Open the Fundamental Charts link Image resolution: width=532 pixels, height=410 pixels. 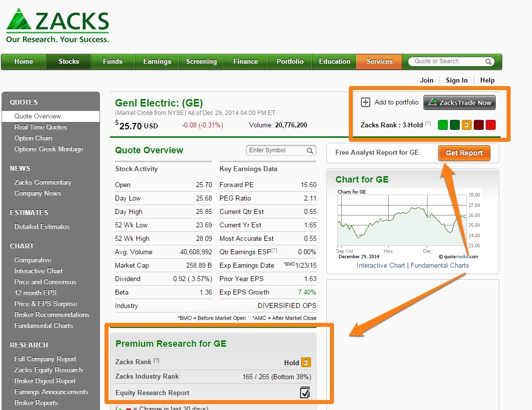pyautogui.click(x=440, y=265)
